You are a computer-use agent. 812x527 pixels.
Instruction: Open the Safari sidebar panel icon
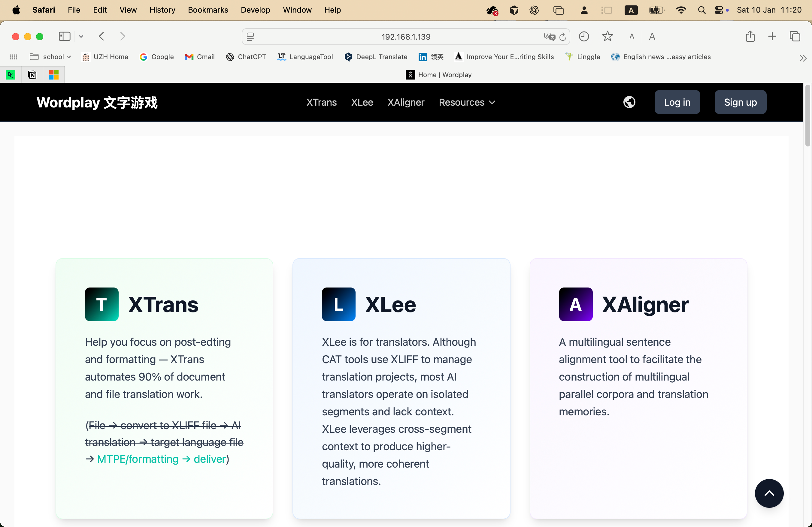[x=65, y=36]
